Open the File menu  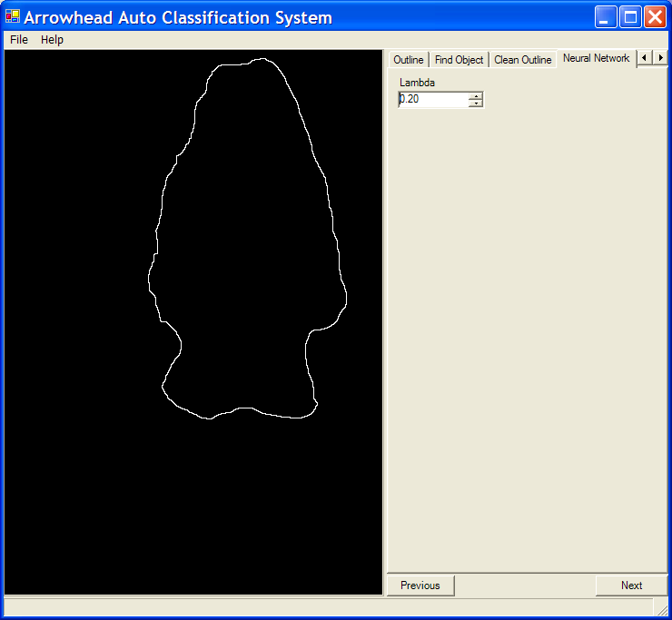pyautogui.click(x=19, y=39)
